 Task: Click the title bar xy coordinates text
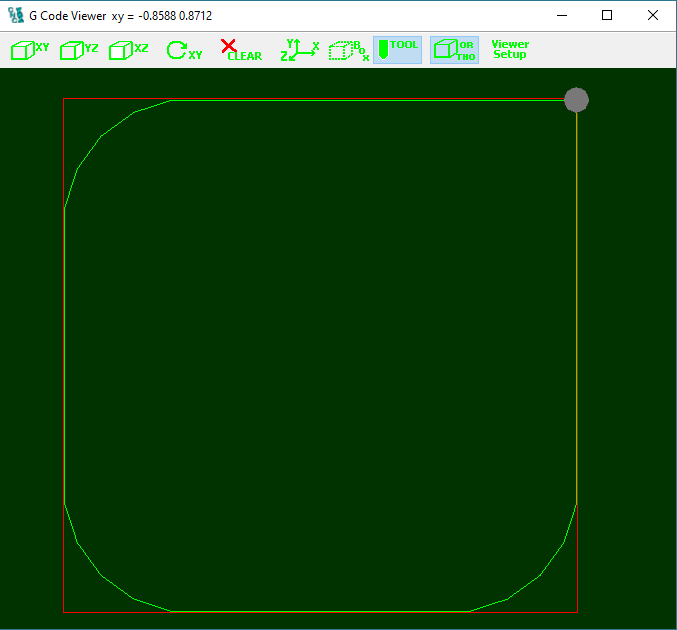click(161, 16)
